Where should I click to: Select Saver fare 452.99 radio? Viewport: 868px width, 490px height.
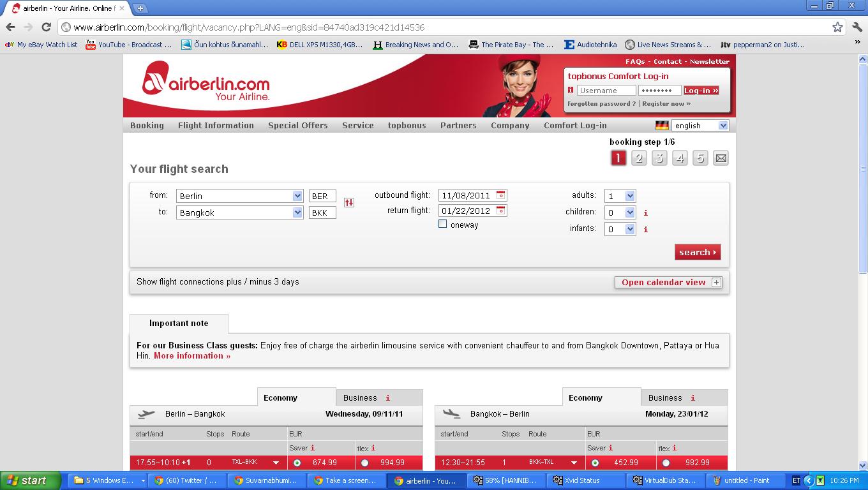coord(595,463)
